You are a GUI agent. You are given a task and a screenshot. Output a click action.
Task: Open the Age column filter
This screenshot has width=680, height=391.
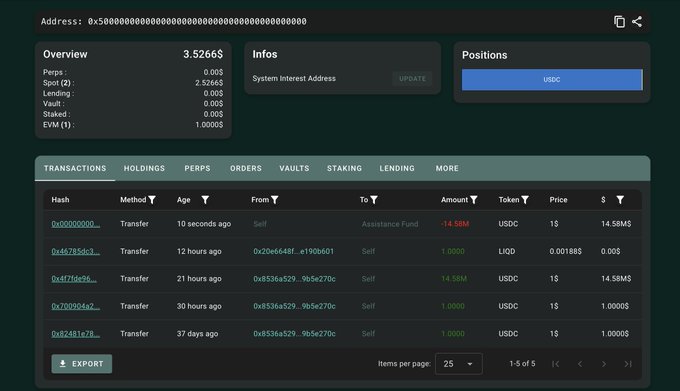[205, 200]
